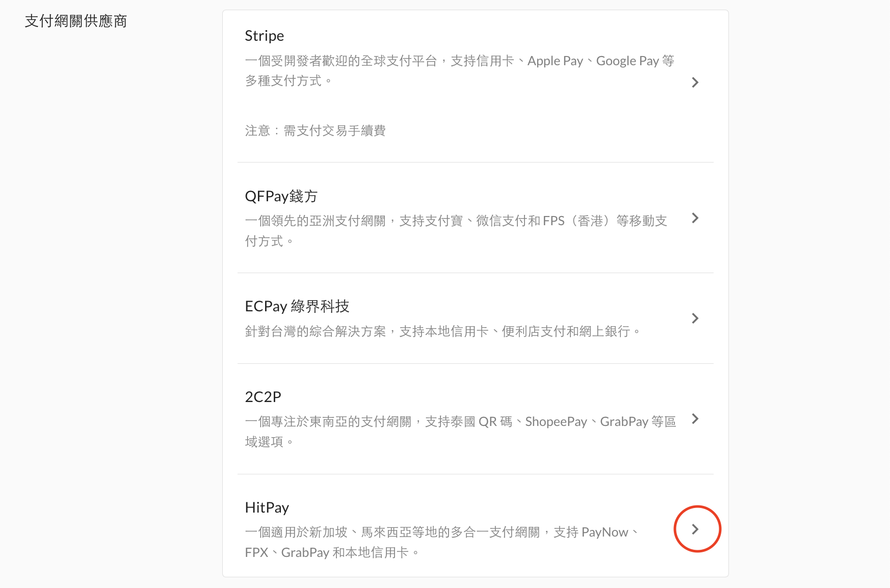
Task: Click "FPX" in the HitPay description
Action: click(x=256, y=553)
